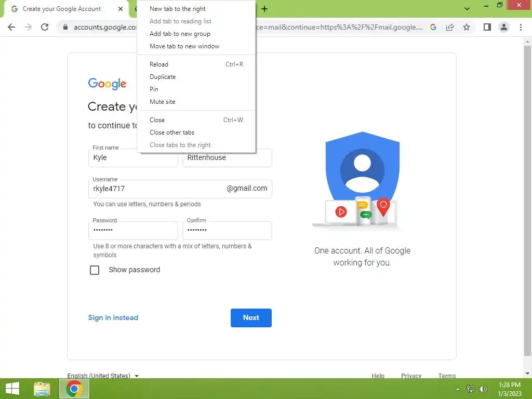This screenshot has width=532, height=399.
Task: Open tab search chevron in title bar
Action: tap(467, 9)
